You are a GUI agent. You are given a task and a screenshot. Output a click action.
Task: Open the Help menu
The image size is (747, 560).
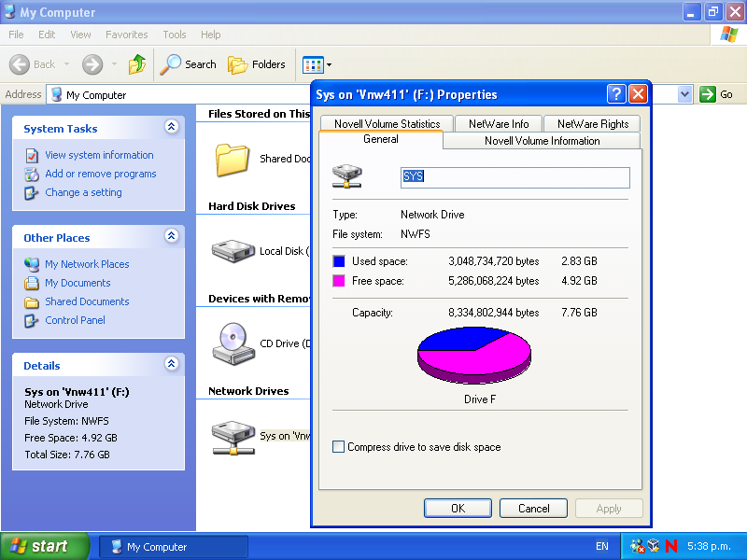point(211,35)
